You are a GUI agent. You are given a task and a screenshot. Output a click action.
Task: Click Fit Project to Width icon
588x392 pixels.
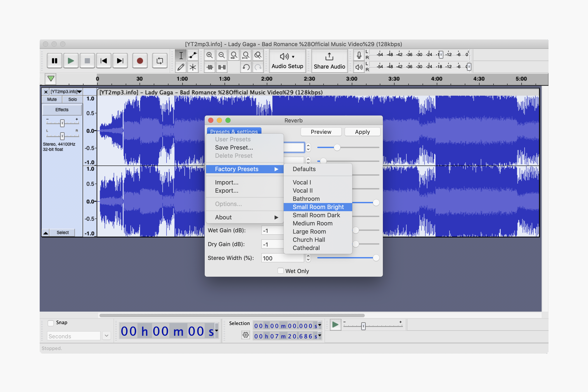pyautogui.click(x=246, y=55)
